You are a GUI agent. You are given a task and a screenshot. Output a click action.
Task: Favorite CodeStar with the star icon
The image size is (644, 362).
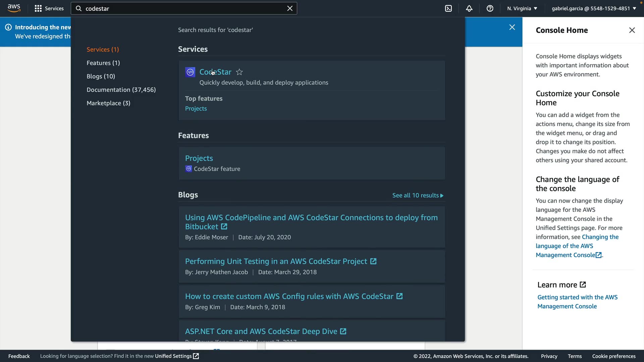[239, 72]
